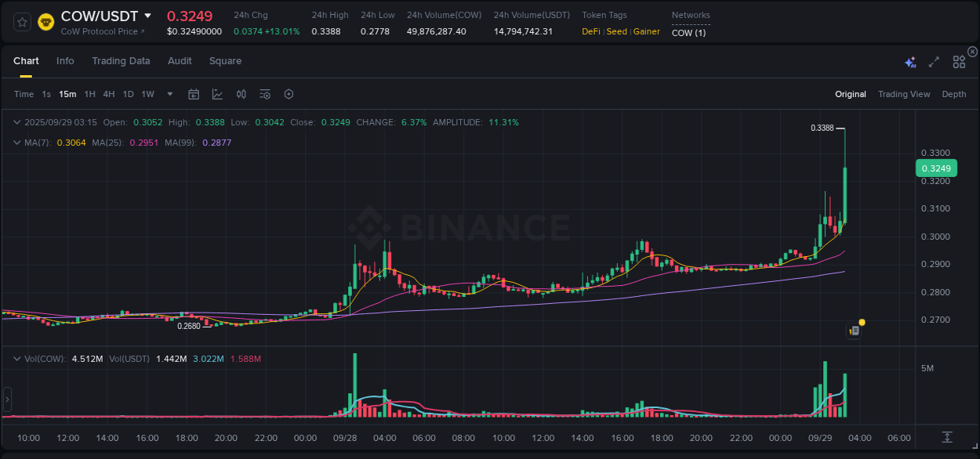Screen dimensions: 980x459
Task: Switch the chart to Depth view
Action: [x=953, y=93]
